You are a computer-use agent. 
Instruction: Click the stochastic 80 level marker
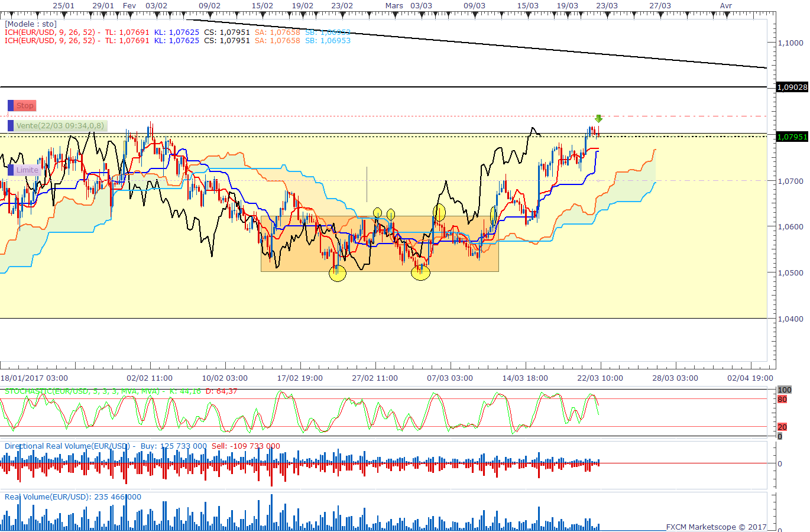point(782,399)
